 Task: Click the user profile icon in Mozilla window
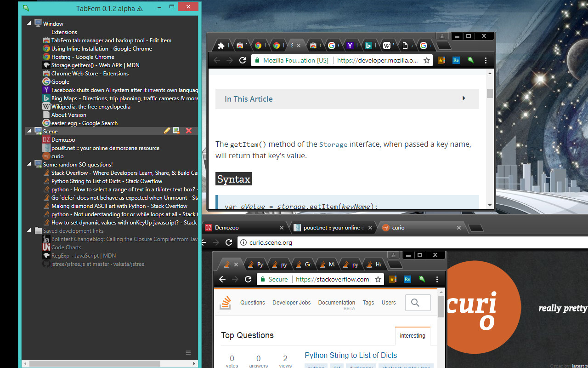tap(442, 36)
